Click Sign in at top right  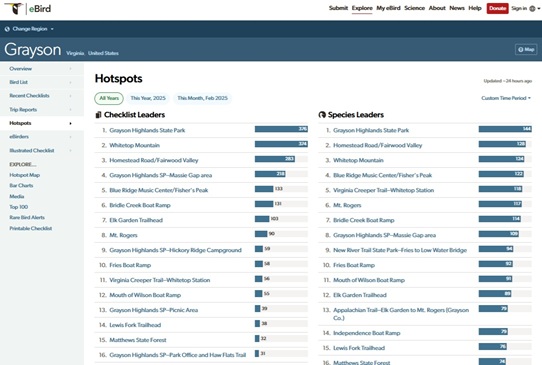519,8
